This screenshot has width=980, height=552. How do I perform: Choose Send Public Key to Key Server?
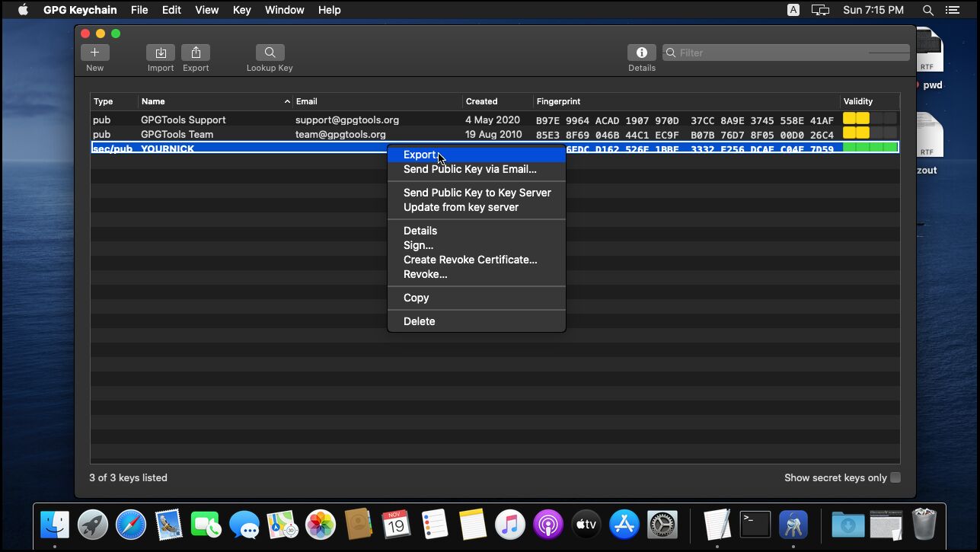[x=477, y=193]
